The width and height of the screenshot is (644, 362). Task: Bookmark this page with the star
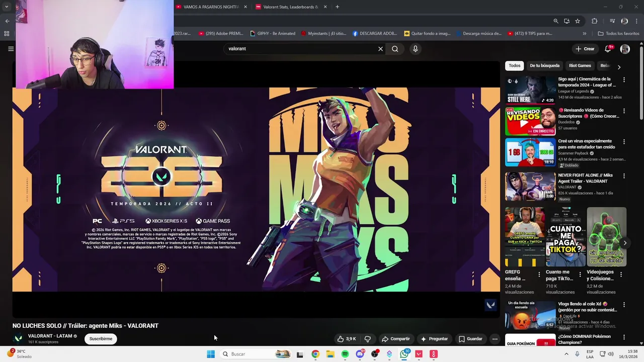click(x=578, y=21)
